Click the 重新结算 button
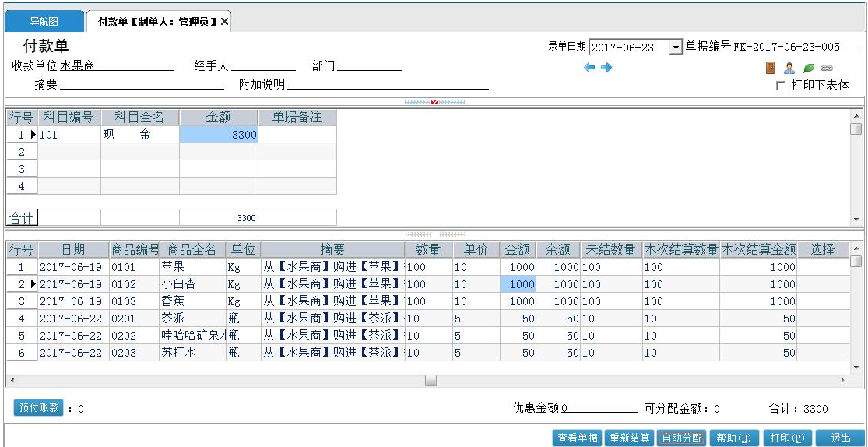Viewport: 868px width, 447px height. click(x=629, y=438)
